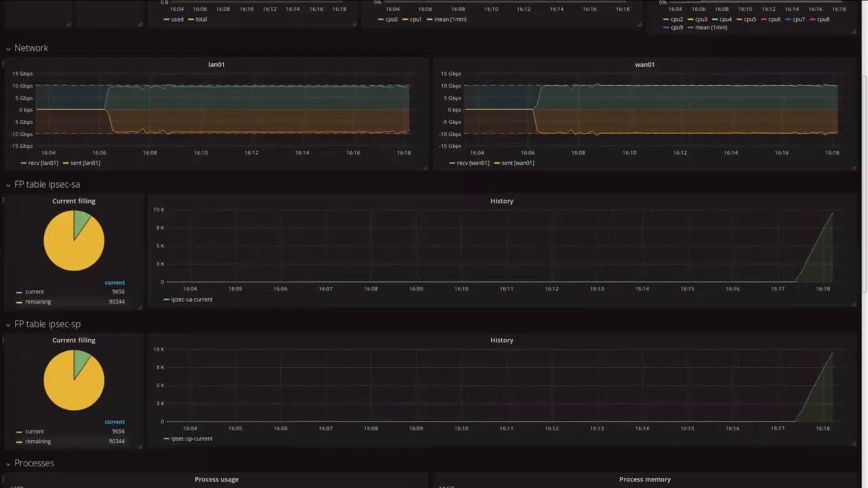Sort ipsec-sp legend by blue 'current' header
Screen dimensions: 868x488
click(x=115, y=422)
